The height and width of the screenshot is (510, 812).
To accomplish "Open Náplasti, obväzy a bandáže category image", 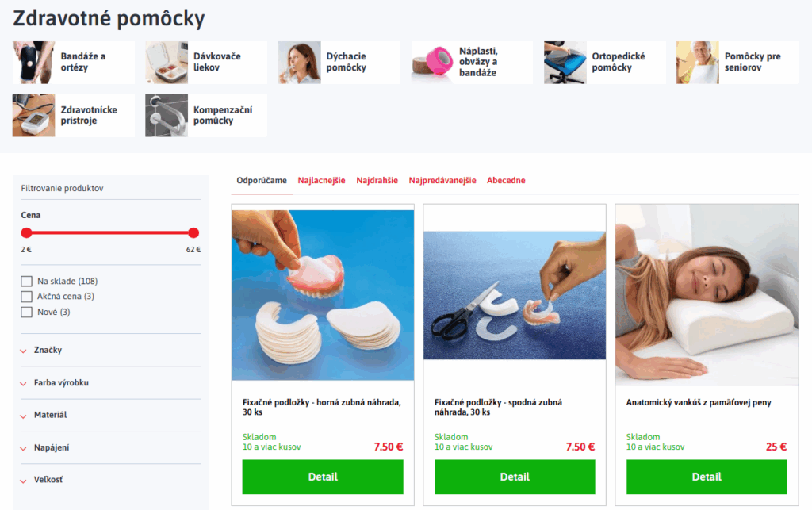I will click(432, 63).
